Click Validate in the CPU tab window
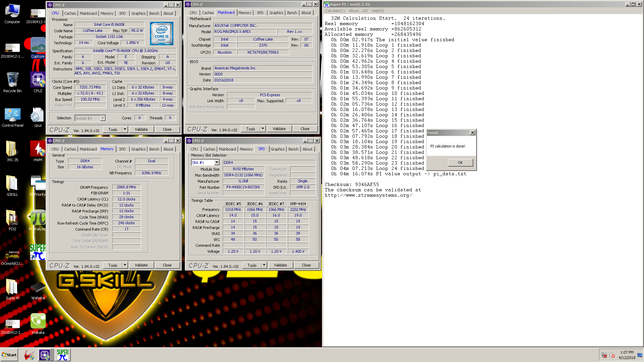 [x=141, y=129]
